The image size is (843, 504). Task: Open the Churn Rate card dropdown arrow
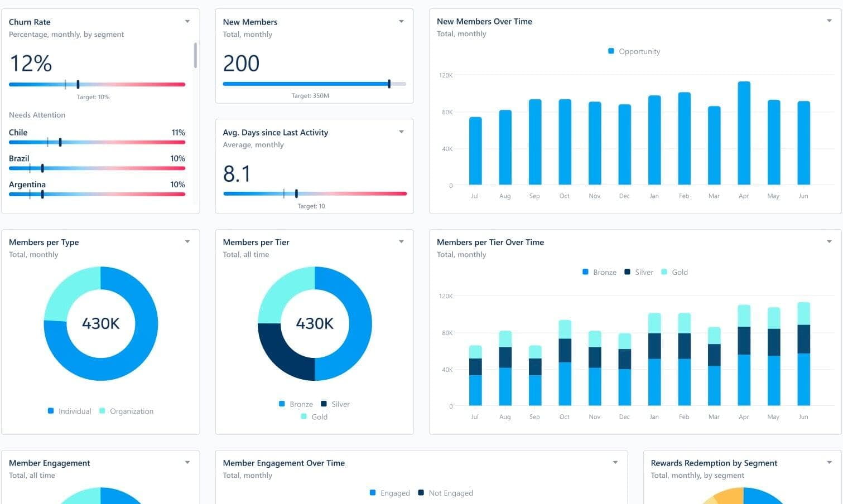(187, 22)
